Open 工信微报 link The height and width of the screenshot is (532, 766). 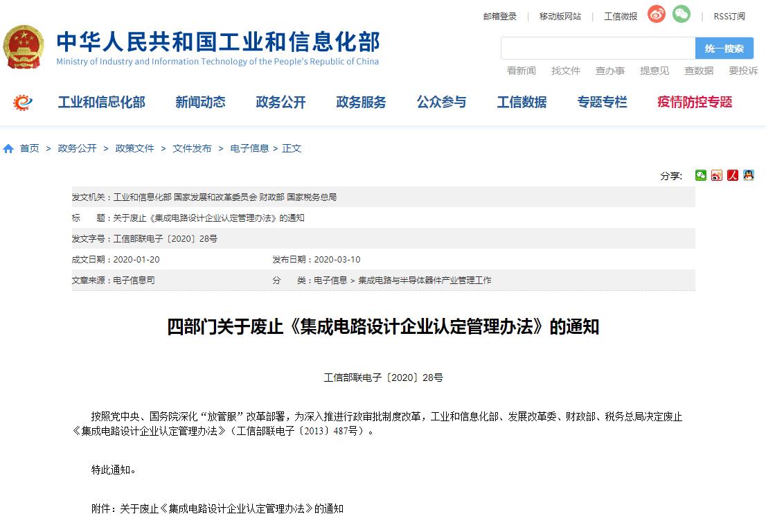pyautogui.click(x=621, y=17)
